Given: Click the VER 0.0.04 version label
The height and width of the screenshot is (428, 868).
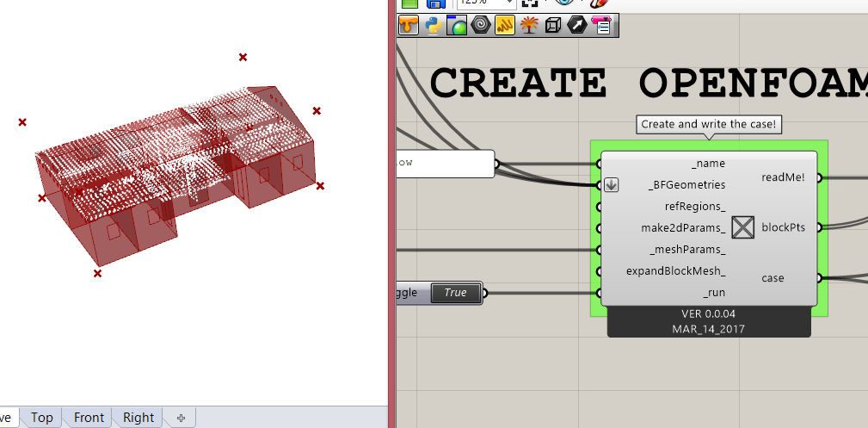Looking at the screenshot, I should pyautogui.click(x=709, y=313).
